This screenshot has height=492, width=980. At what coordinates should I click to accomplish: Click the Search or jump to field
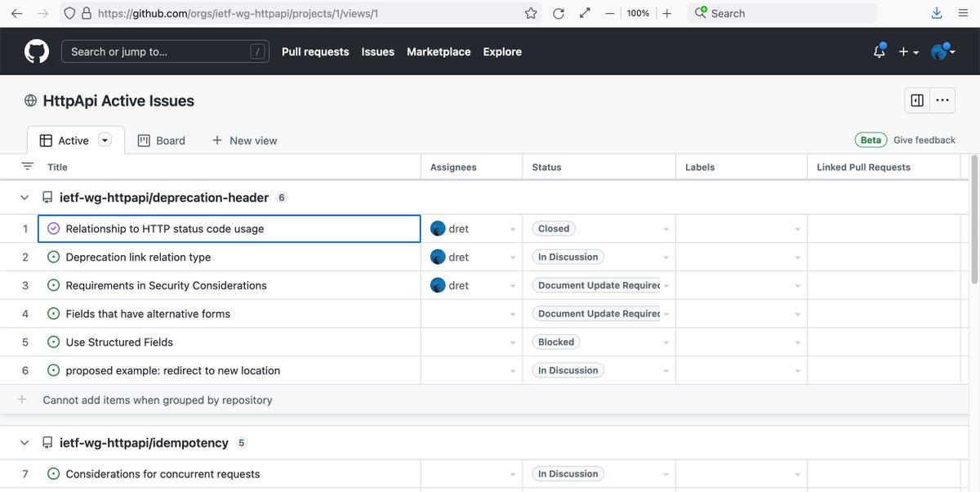pos(165,51)
